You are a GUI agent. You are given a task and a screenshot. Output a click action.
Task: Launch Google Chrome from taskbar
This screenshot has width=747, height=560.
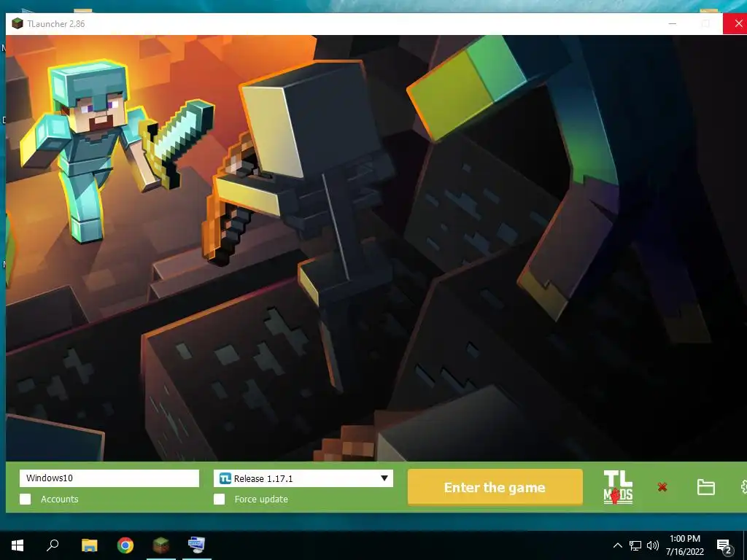point(125,545)
